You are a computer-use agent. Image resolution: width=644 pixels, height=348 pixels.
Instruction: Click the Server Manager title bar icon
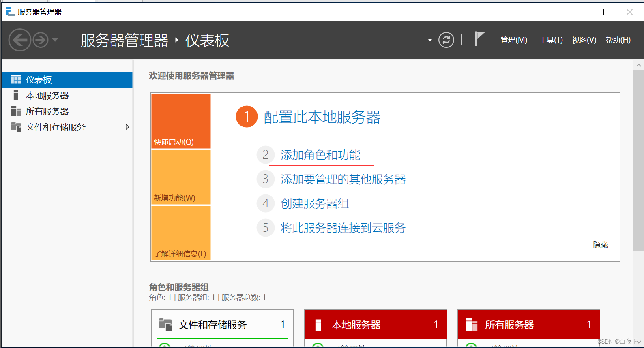(x=11, y=12)
